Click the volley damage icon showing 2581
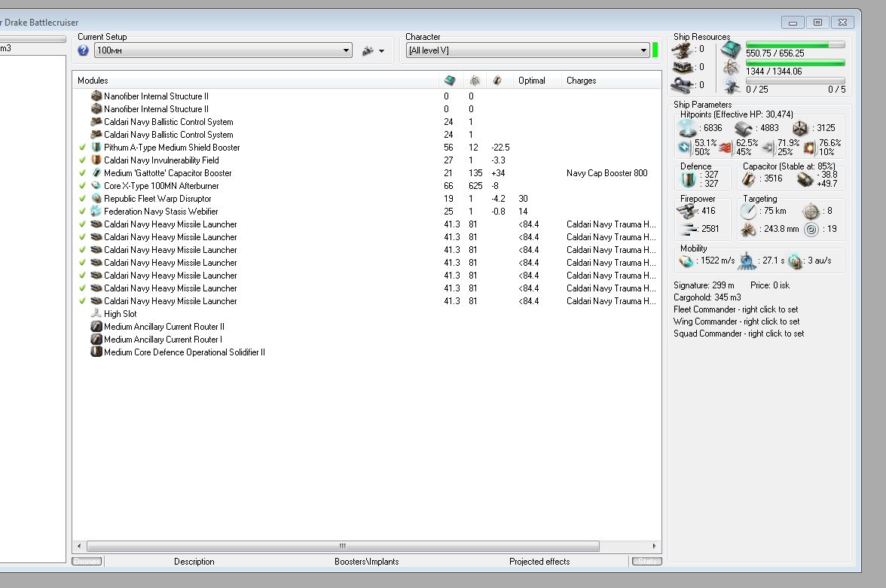This screenshot has width=886, height=588. (689, 229)
